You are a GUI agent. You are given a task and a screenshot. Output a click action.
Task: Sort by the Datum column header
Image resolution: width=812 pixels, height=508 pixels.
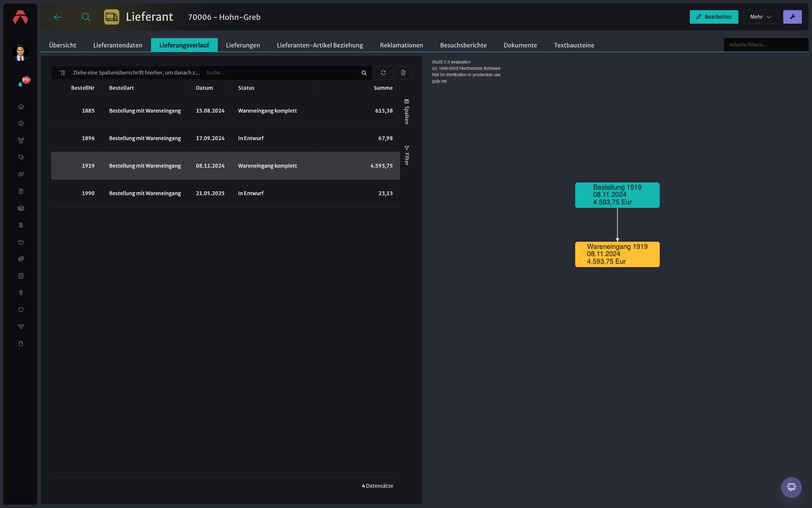[204, 88]
